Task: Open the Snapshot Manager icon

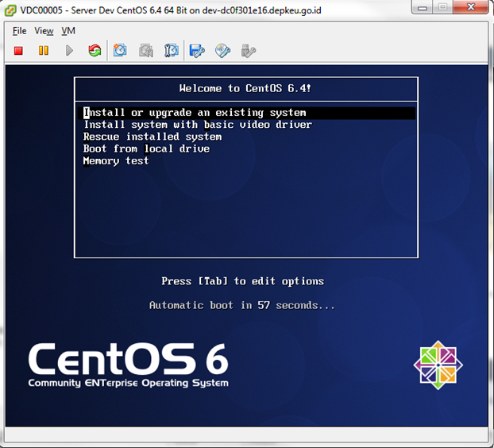Action: [x=172, y=51]
